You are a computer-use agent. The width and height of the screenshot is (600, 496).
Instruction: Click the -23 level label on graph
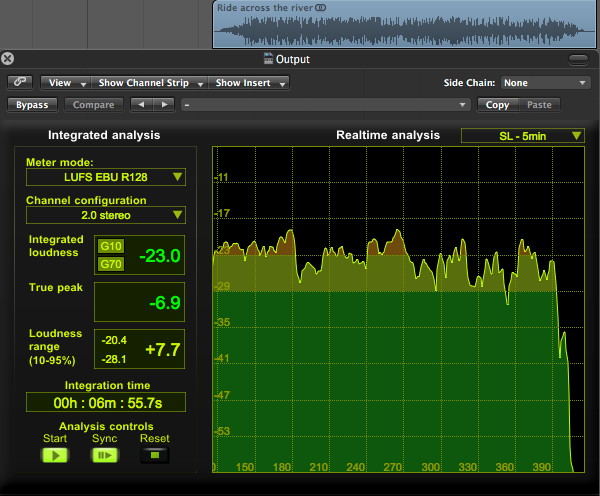[222, 250]
